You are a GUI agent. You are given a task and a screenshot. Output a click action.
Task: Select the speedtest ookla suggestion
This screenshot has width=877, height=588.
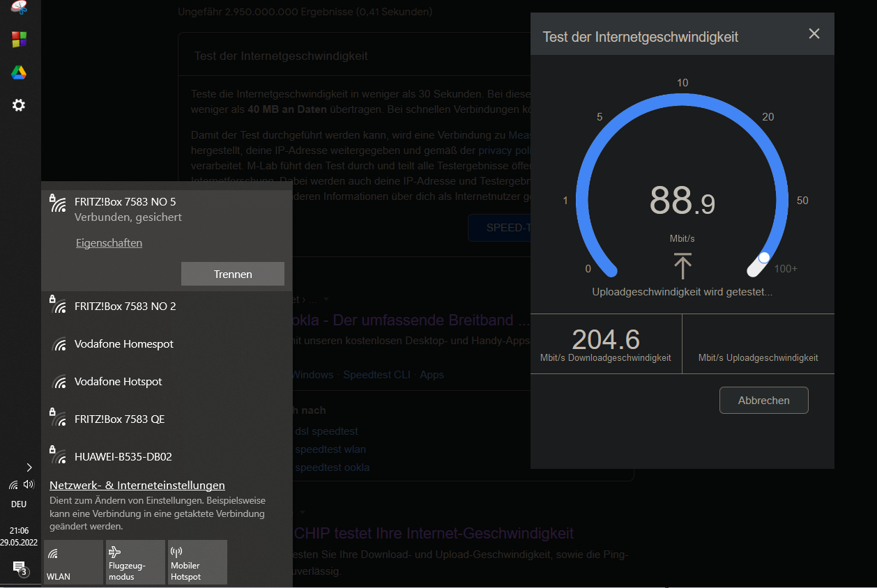coord(332,467)
